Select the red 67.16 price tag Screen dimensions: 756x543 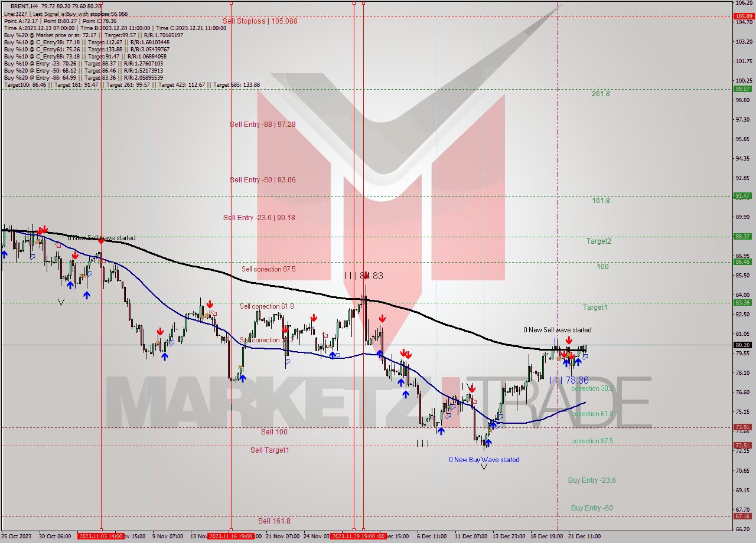[x=742, y=516]
